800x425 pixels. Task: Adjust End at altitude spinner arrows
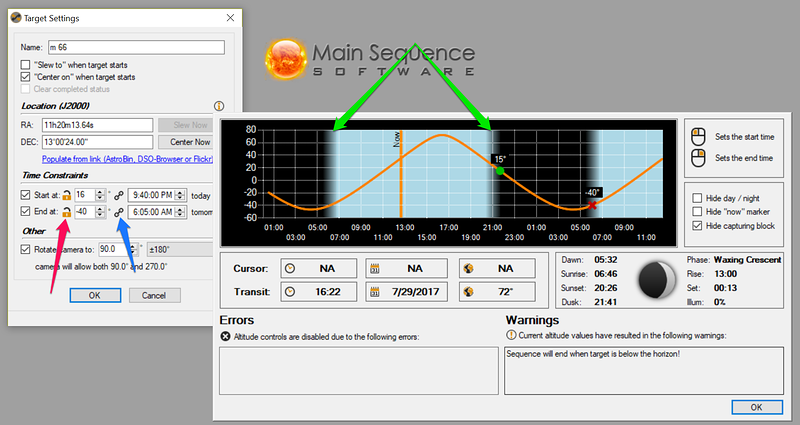point(100,212)
